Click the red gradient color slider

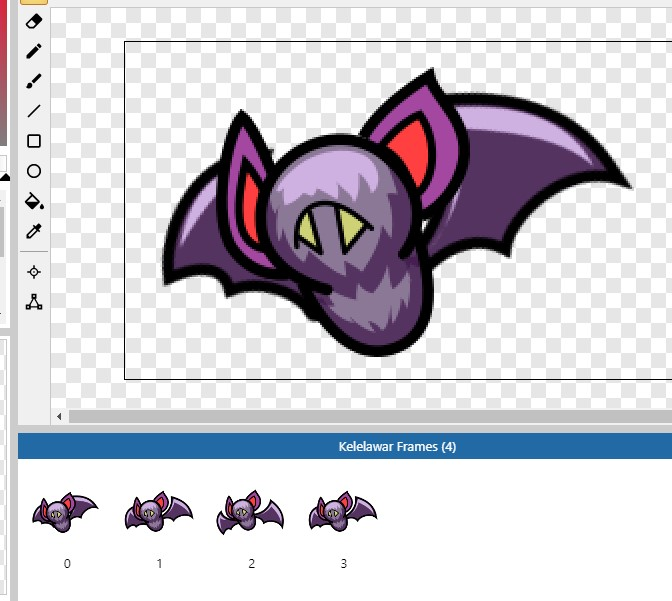pyautogui.click(x=3, y=73)
